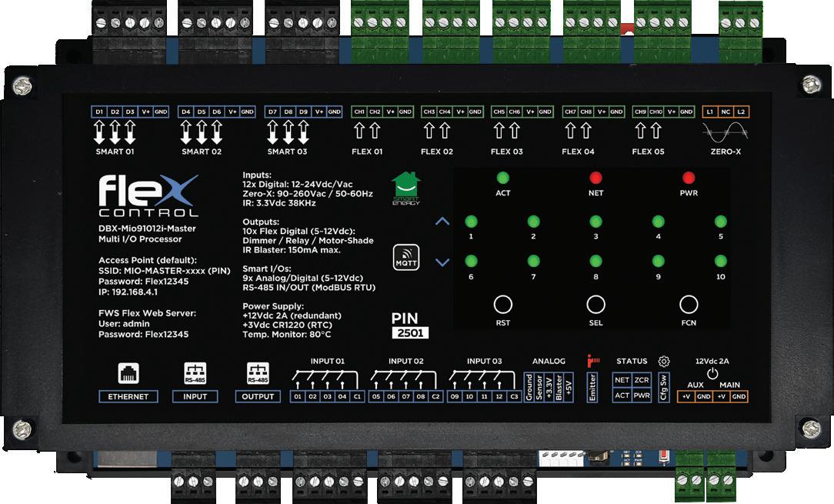The image size is (834, 504).
Task: Click the L1 terminal label
Action: click(710, 112)
